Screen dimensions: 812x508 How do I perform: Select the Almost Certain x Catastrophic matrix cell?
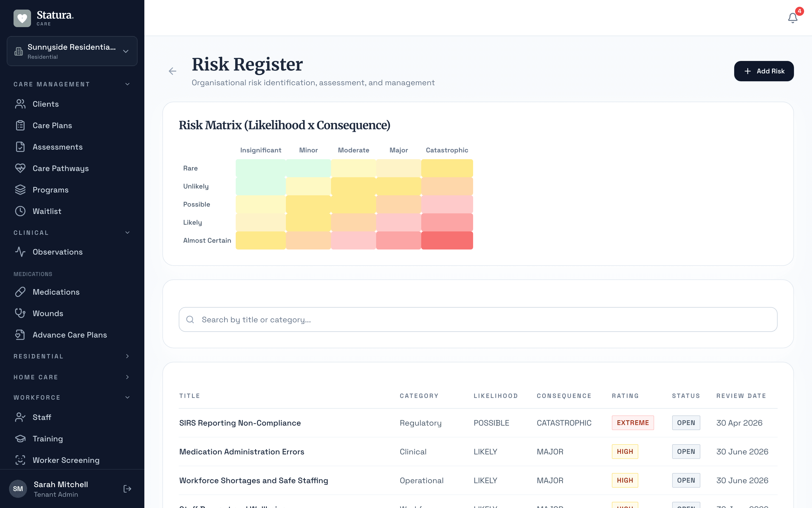coord(447,240)
